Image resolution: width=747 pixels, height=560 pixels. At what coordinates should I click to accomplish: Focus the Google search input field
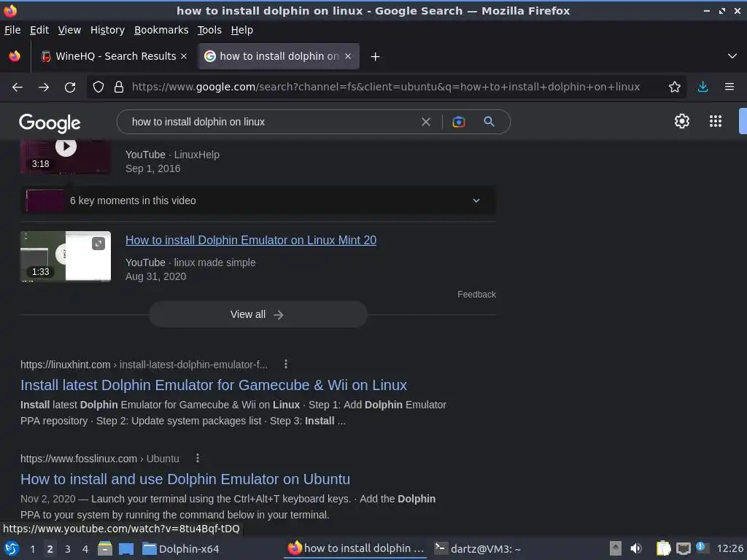pos(271,122)
